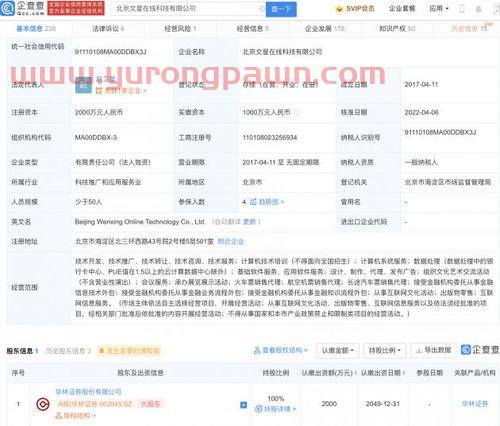Image resolution: width=500 pixels, height=426 pixels.
Task: Click the 更新 link next to the English name
Action: [250, 222]
